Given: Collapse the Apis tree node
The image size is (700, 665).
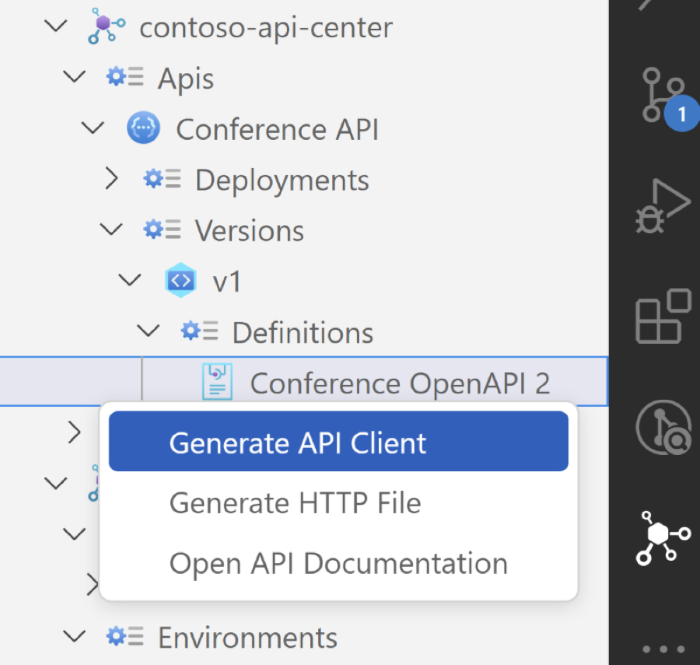Looking at the screenshot, I should (74, 76).
